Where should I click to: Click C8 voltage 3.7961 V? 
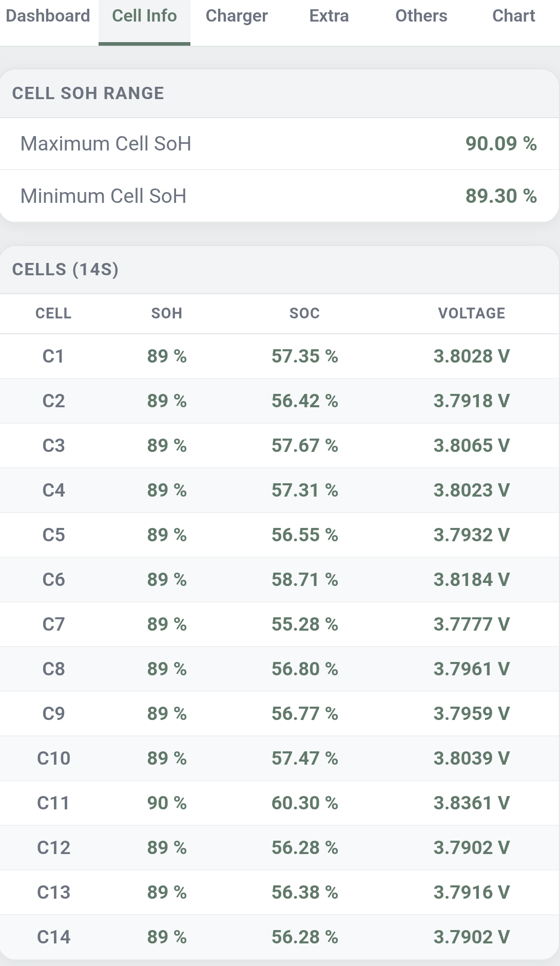(x=472, y=669)
